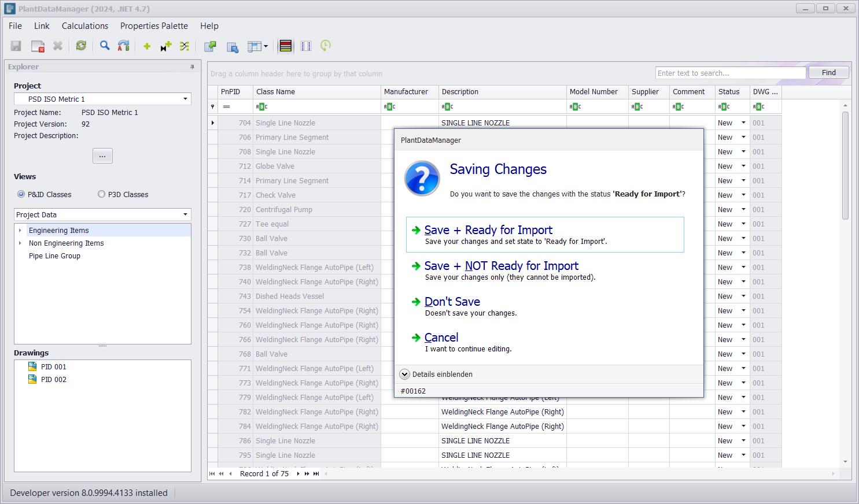Click the Class Name column header
The image size is (859, 504).
(x=317, y=92)
